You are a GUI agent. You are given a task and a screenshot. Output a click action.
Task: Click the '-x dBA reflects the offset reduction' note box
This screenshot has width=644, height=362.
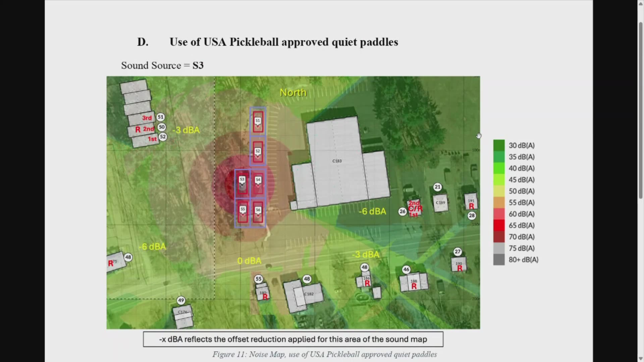tap(293, 339)
